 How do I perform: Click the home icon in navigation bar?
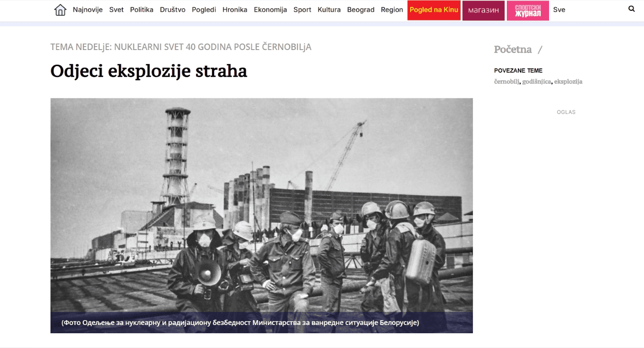click(x=60, y=10)
